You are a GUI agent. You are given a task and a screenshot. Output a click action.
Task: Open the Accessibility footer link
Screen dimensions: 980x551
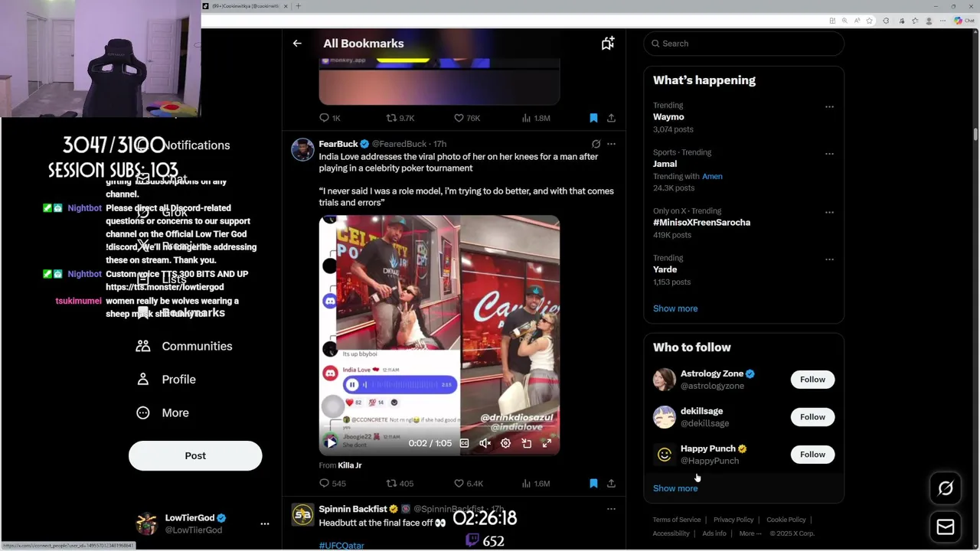671,534
